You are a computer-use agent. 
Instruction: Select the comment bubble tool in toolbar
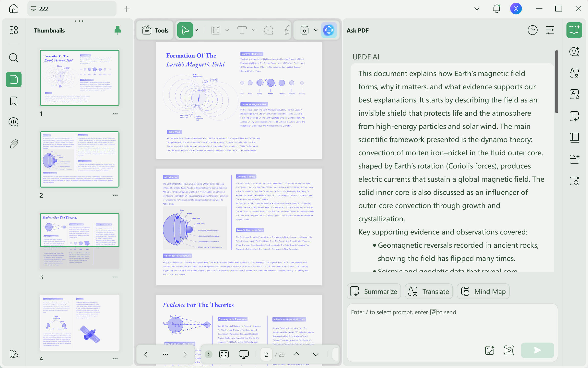pos(269,30)
